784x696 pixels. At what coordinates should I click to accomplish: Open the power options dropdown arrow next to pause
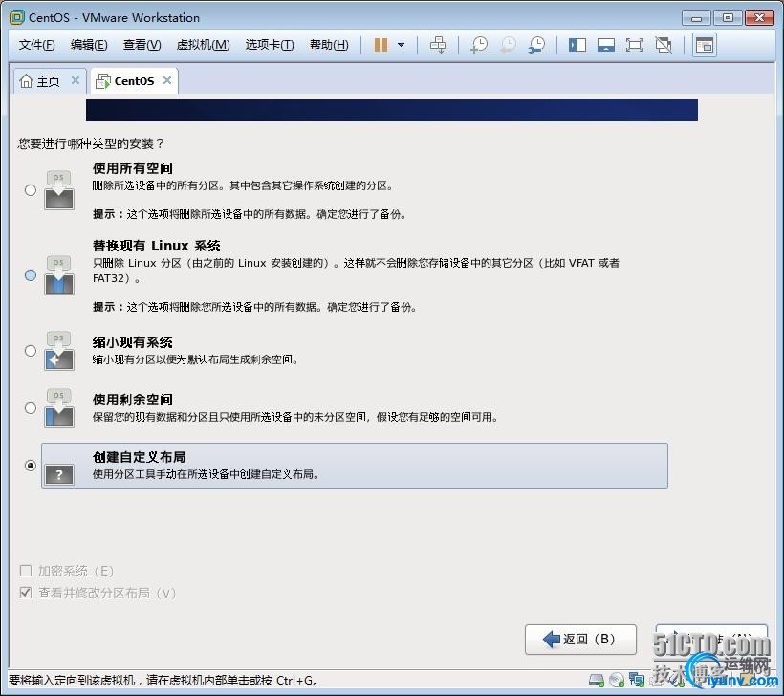tap(401, 45)
